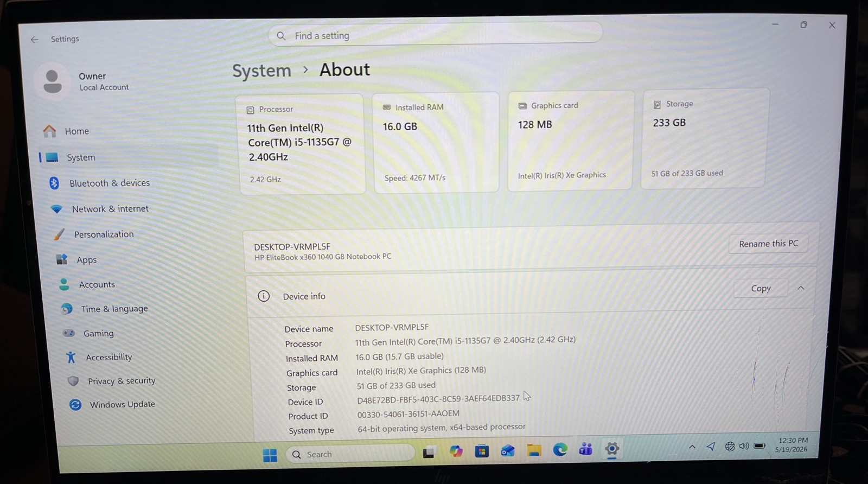Copy the Device info details
Image resolution: width=868 pixels, height=484 pixels.
coord(761,289)
